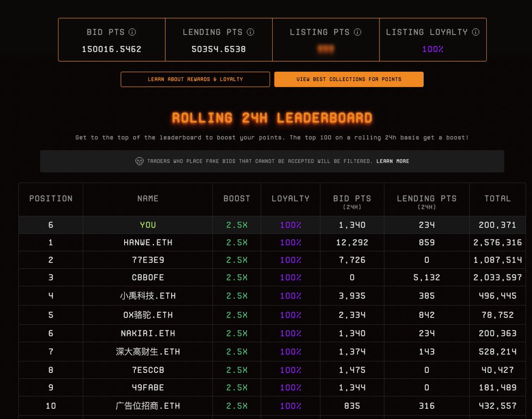Click the 100% LISTING LOYALTY value
532x419 pixels.
click(432, 49)
